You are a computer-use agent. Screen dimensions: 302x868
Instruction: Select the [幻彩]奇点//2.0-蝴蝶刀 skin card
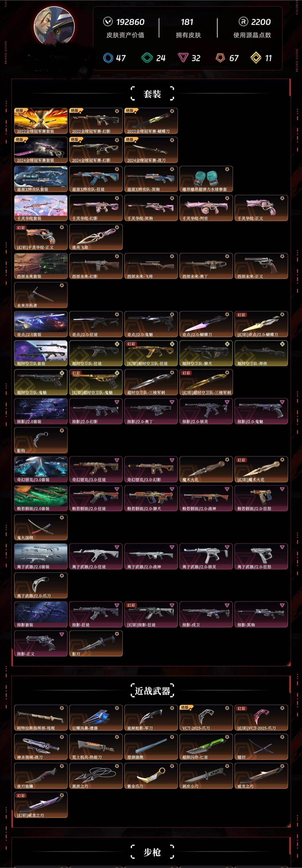tap(261, 324)
